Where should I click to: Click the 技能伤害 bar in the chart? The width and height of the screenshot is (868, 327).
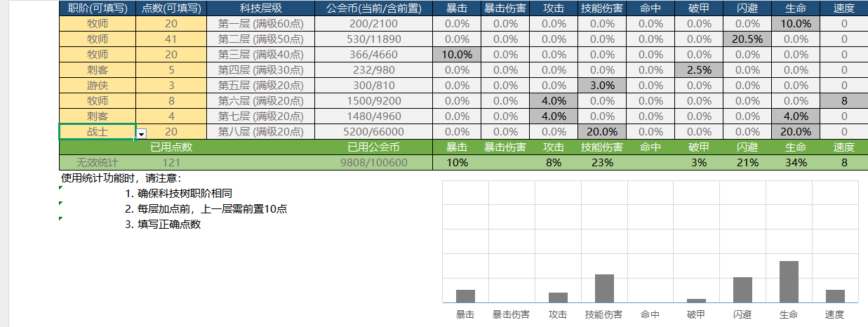click(x=604, y=288)
